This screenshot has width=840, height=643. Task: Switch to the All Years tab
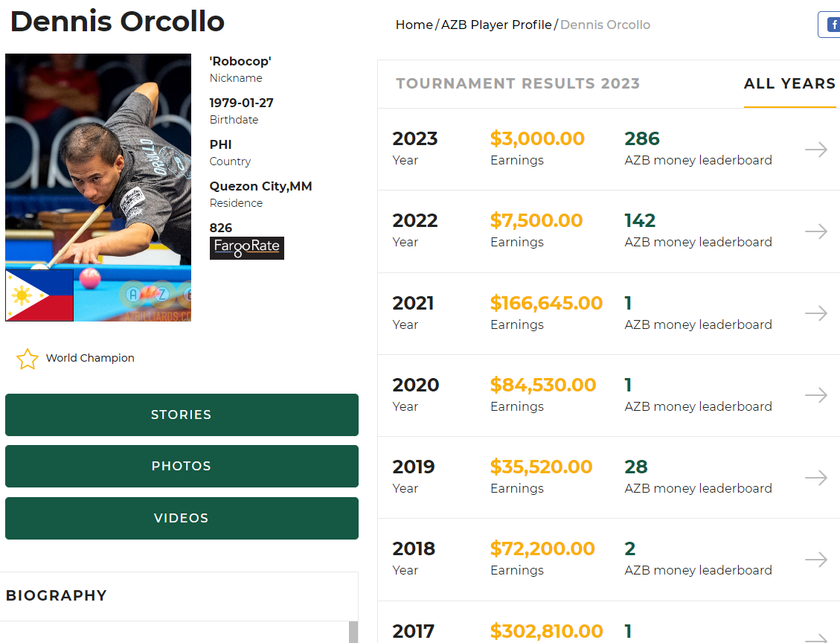tap(789, 83)
